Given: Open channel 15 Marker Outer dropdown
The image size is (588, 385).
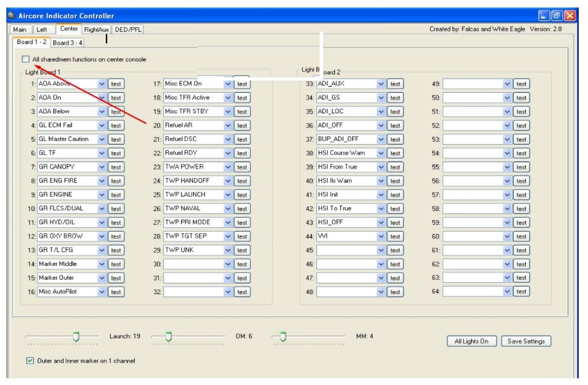Looking at the screenshot, I should [102, 278].
